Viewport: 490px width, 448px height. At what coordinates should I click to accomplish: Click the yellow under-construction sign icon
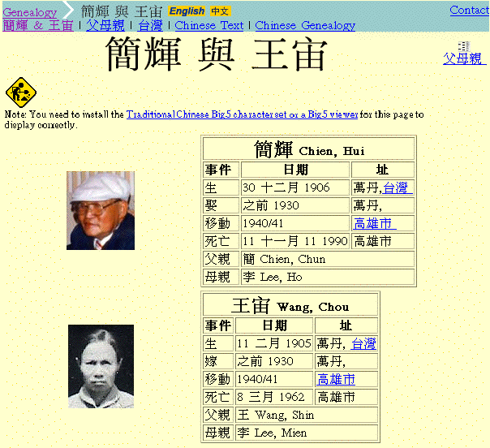19,93
